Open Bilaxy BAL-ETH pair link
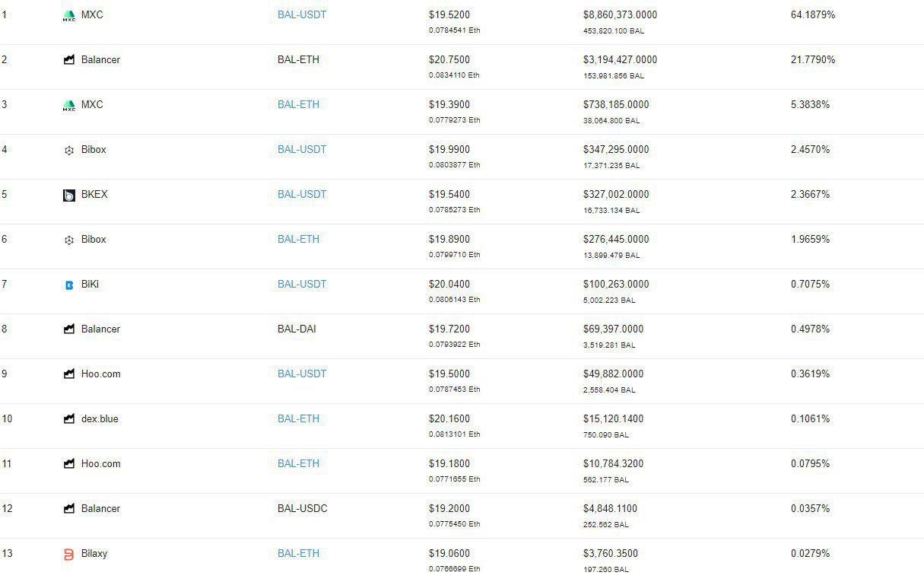Screen dimensions: 924x582 coord(298,553)
